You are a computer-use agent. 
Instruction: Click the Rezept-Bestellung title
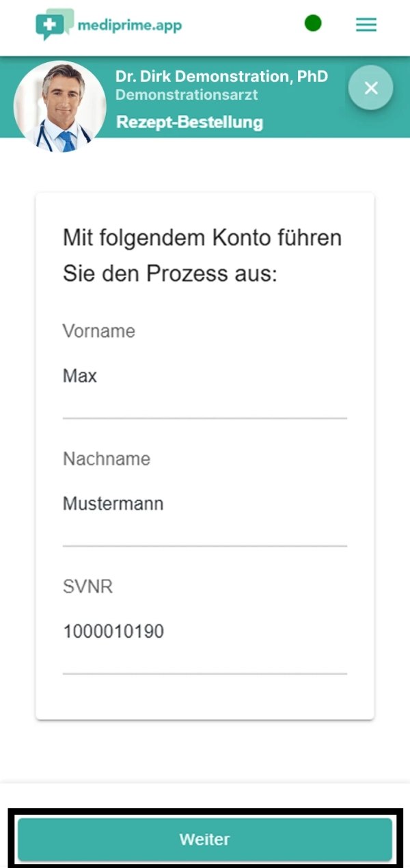click(189, 122)
